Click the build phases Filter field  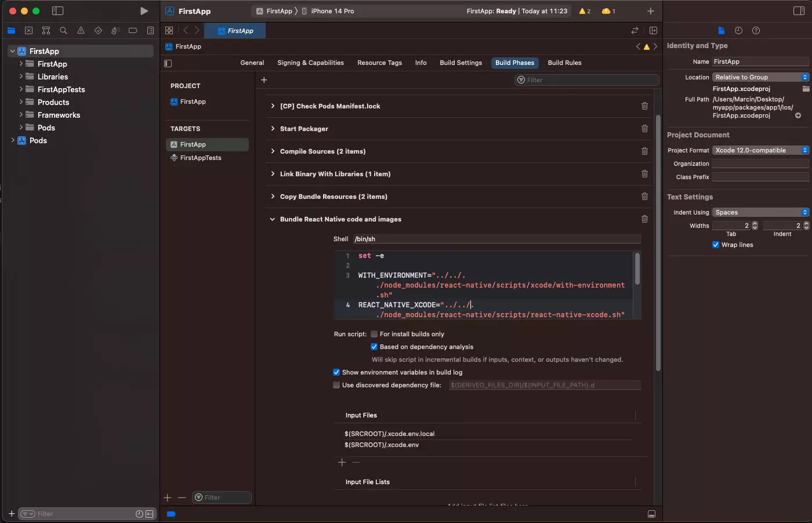[586, 80]
